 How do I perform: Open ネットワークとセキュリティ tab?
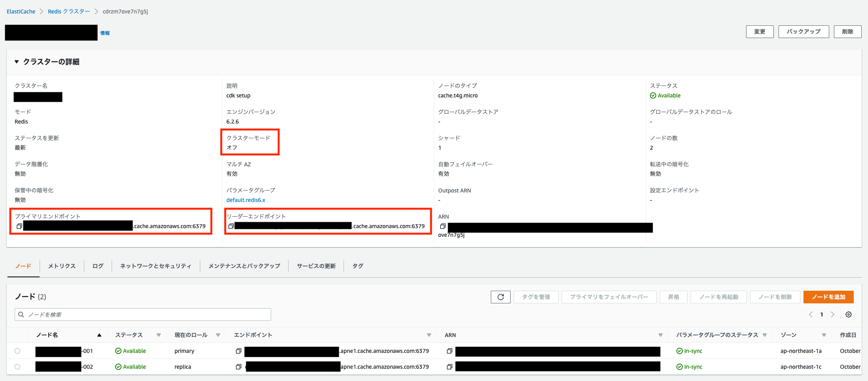(156, 266)
